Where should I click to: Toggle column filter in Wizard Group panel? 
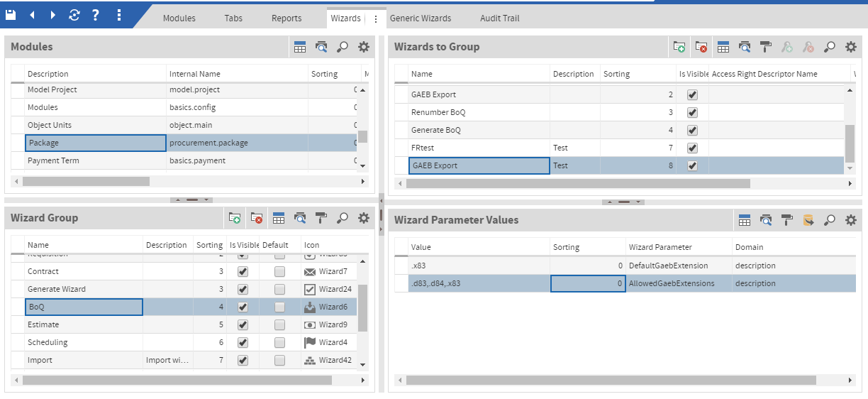pyautogui.click(x=300, y=218)
